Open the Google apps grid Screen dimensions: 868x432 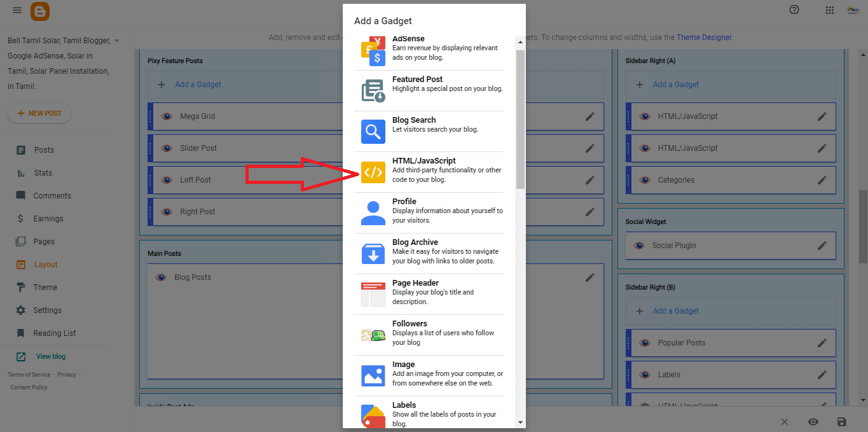click(x=830, y=10)
